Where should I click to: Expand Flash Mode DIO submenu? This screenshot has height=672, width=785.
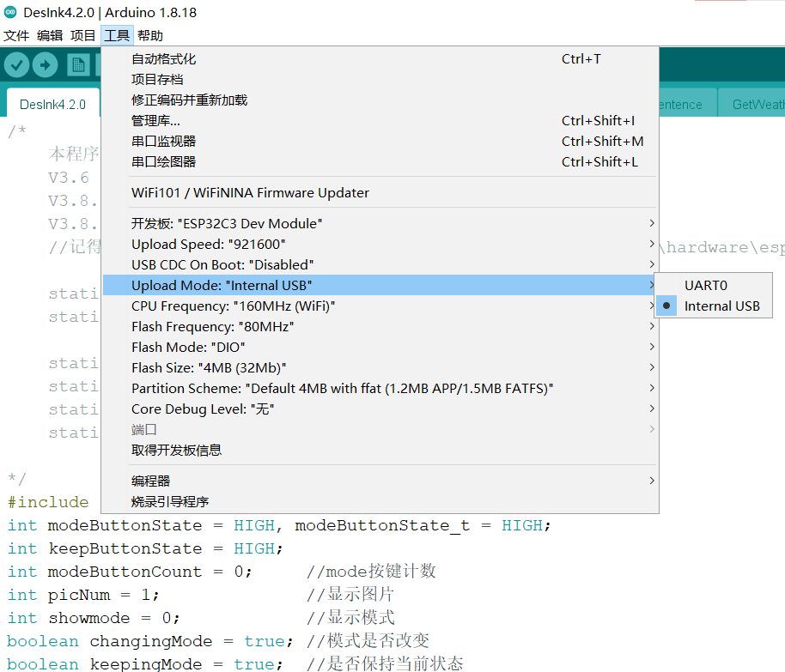(380, 347)
